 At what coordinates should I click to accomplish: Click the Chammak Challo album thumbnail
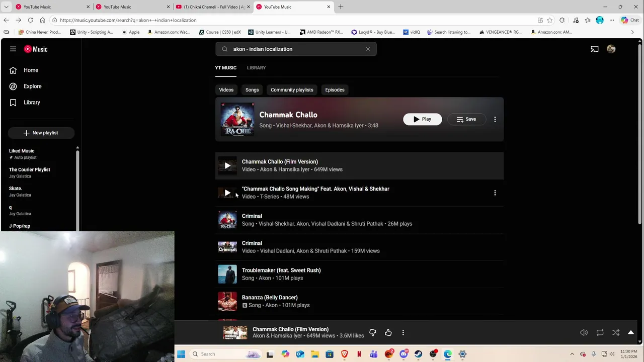tap(237, 119)
